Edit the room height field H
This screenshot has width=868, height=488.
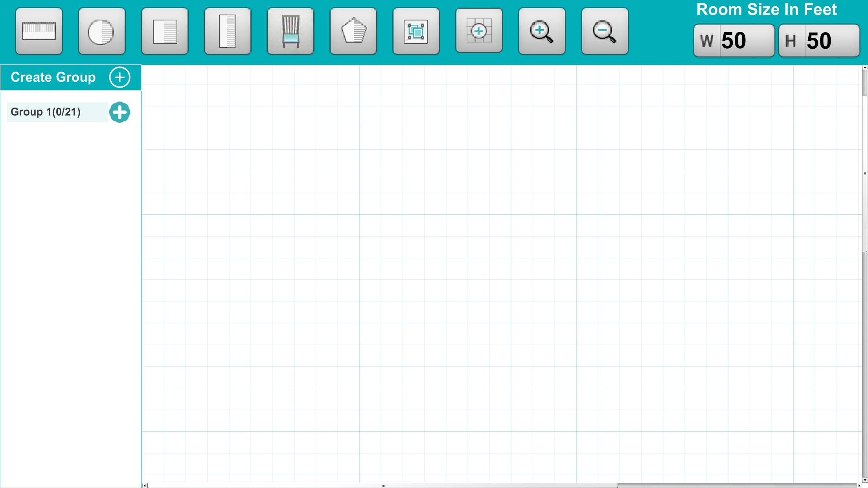click(x=819, y=40)
